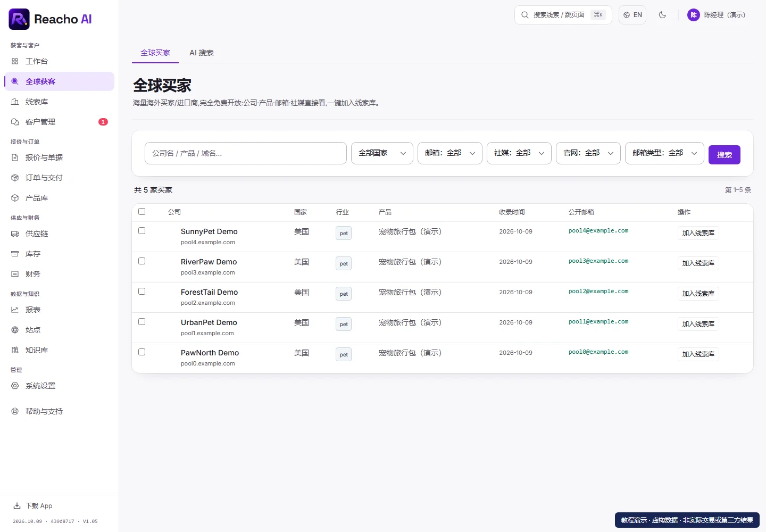Screen dimensions: 766x532
Task: Select 全球获客 search icon in sidebar
Action: pos(15,81)
